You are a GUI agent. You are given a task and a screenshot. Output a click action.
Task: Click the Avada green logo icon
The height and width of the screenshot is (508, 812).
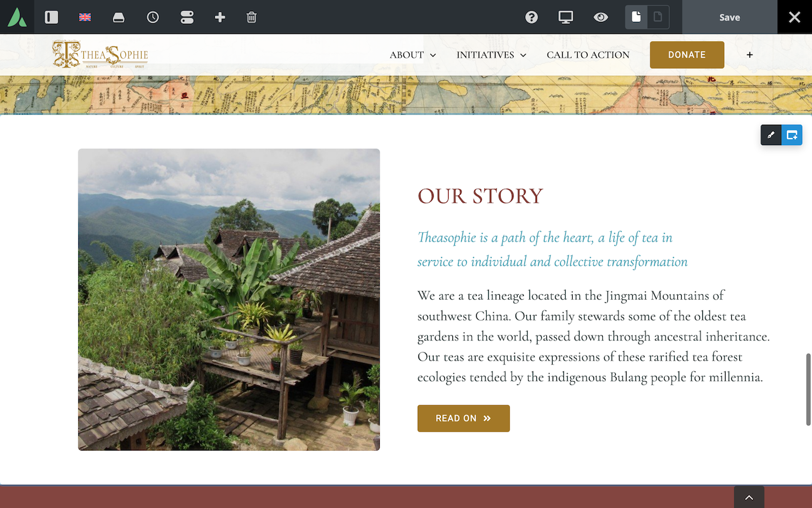18,17
